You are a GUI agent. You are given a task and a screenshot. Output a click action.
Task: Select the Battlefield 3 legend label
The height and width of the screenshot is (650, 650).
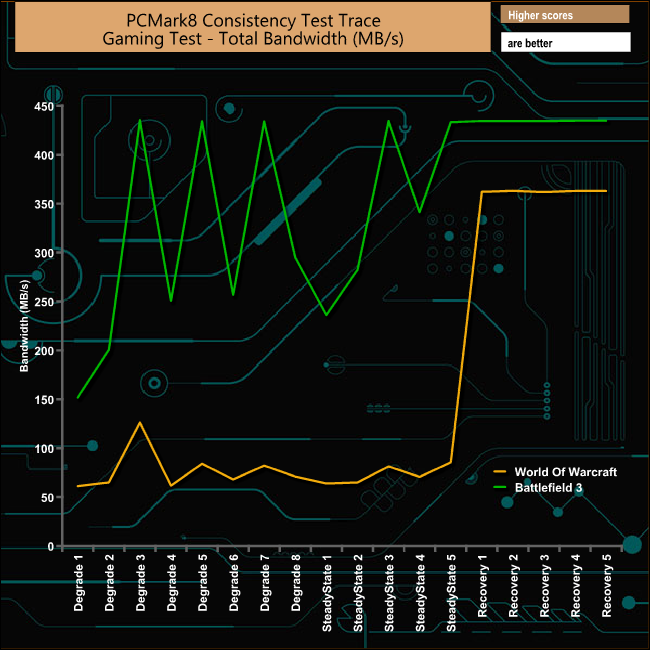(548, 488)
